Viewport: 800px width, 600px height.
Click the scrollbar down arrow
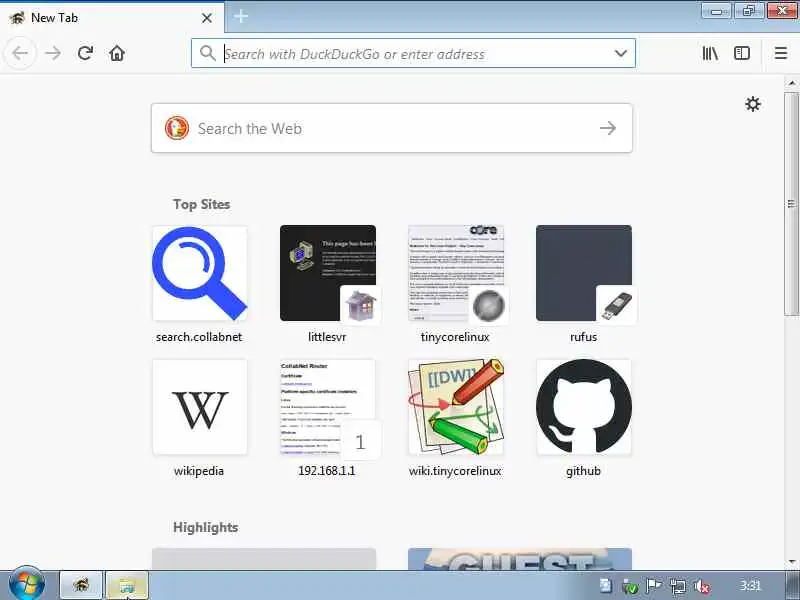791,562
